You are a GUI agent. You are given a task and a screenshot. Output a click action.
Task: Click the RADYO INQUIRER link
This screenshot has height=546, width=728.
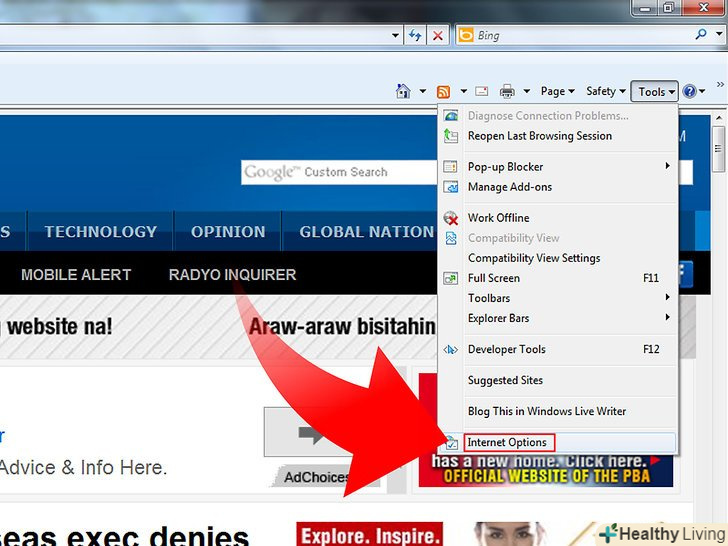(232, 274)
